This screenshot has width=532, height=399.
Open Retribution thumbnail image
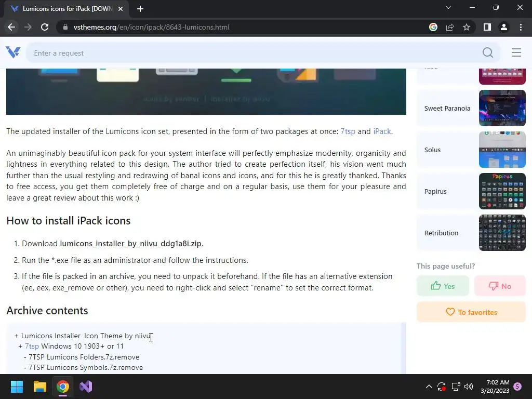tap(502, 233)
